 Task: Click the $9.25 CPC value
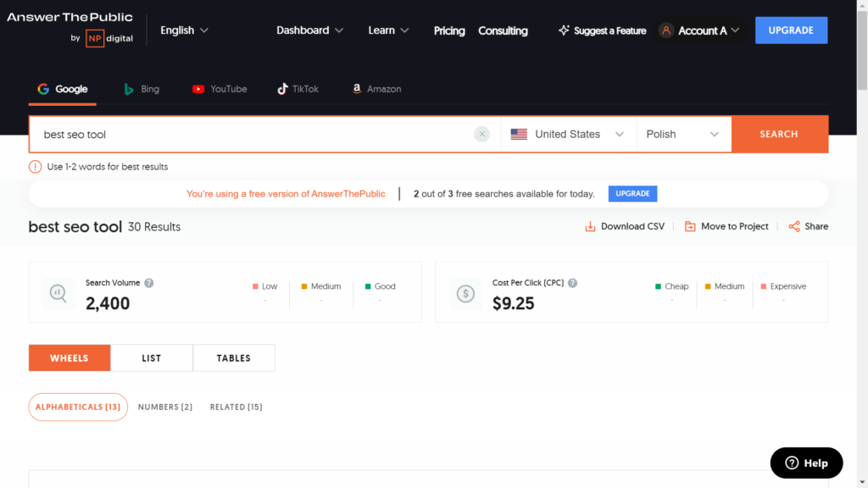513,303
